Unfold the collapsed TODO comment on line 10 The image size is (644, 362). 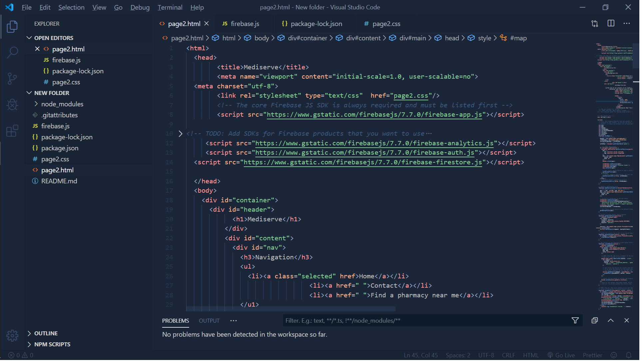[180, 134]
